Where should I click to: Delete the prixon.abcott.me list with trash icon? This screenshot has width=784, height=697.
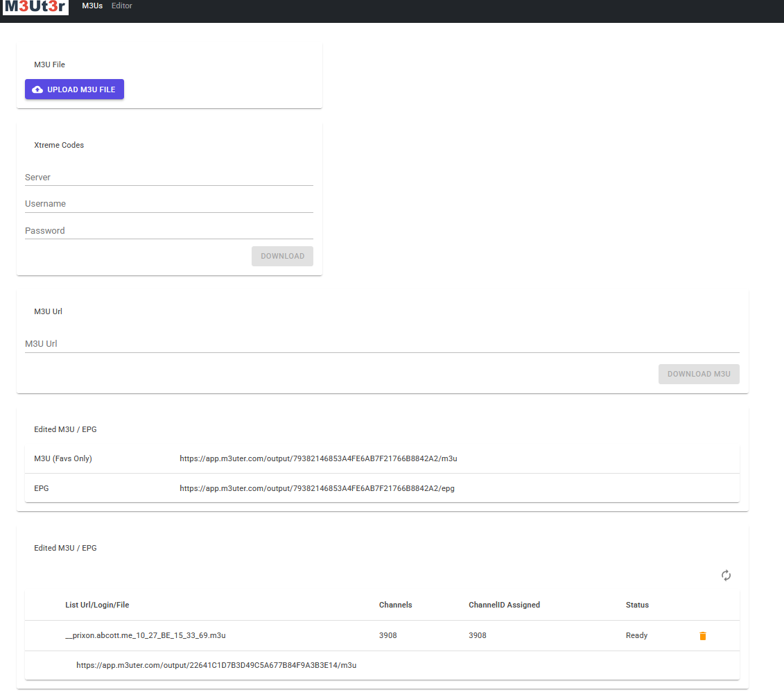coord(702,636)
